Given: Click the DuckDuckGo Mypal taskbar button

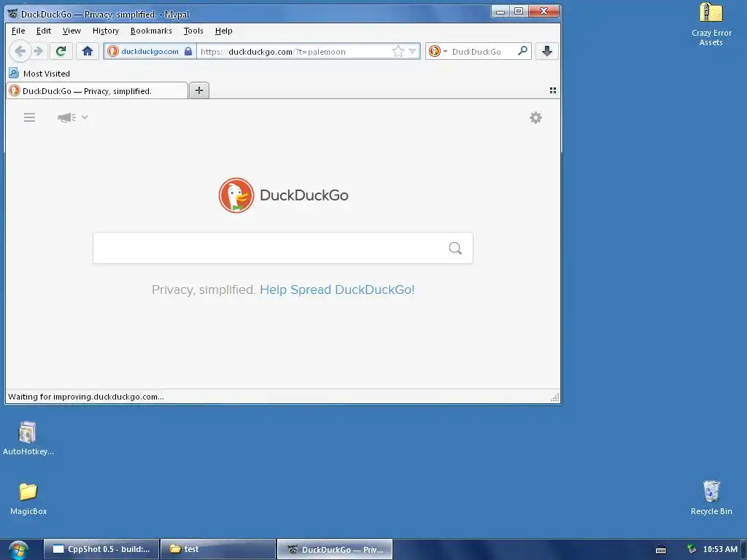Looking at the screenshot, I should pos(335,549).
